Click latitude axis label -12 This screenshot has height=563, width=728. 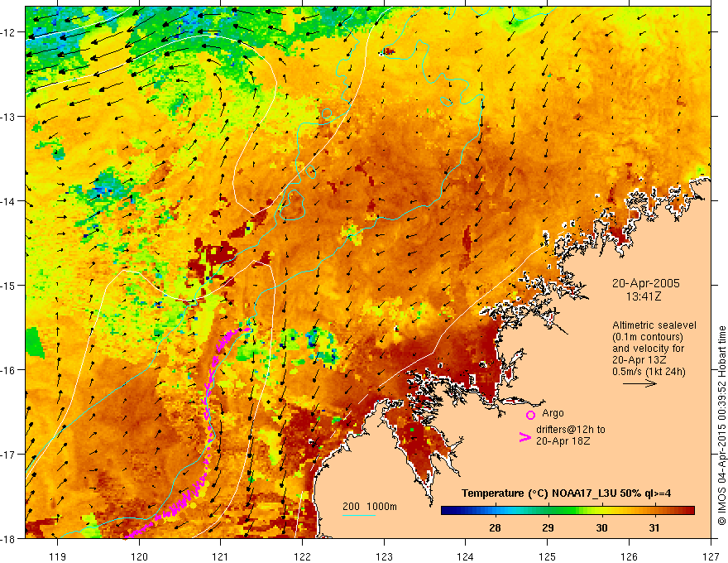pyautogui.click(x=8, y=32)
